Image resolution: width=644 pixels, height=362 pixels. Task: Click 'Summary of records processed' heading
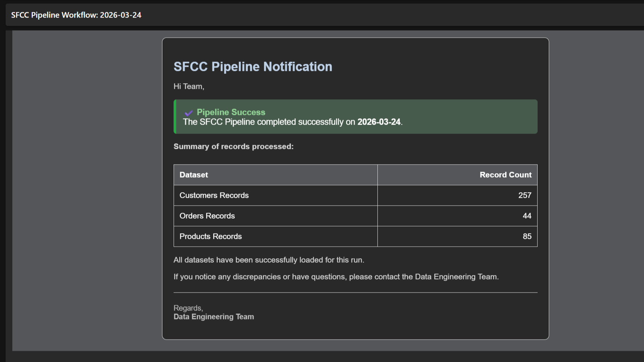pos(233,146)
